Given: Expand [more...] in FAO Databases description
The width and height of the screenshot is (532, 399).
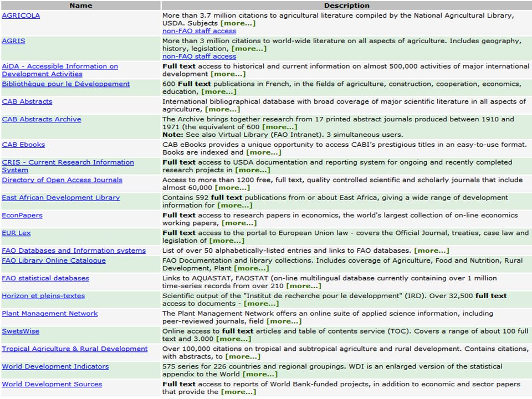Looking at the screenshot, I should point(432,250).
